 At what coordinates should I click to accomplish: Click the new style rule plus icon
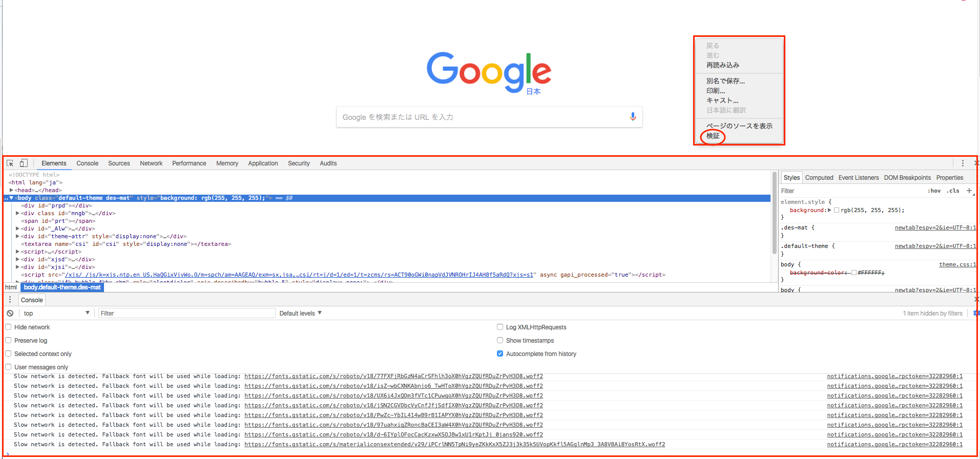[969, 191]
